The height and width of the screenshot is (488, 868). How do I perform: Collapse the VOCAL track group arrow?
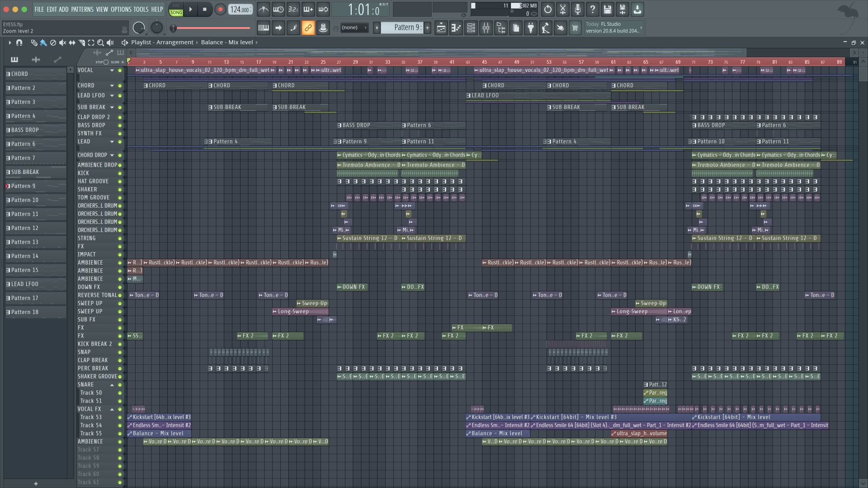[112, 70]
